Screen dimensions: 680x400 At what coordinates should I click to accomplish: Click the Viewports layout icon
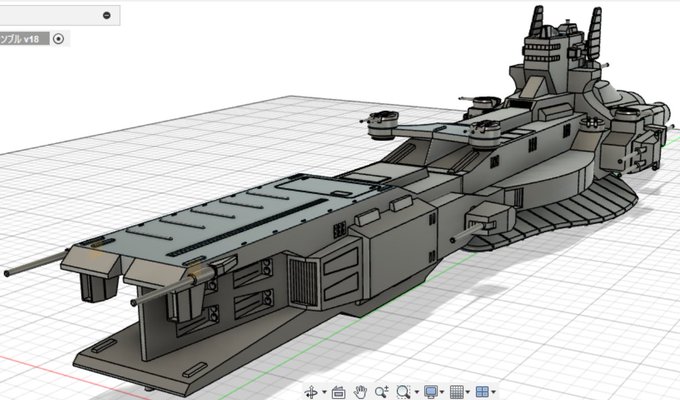(x=482, y=392)
